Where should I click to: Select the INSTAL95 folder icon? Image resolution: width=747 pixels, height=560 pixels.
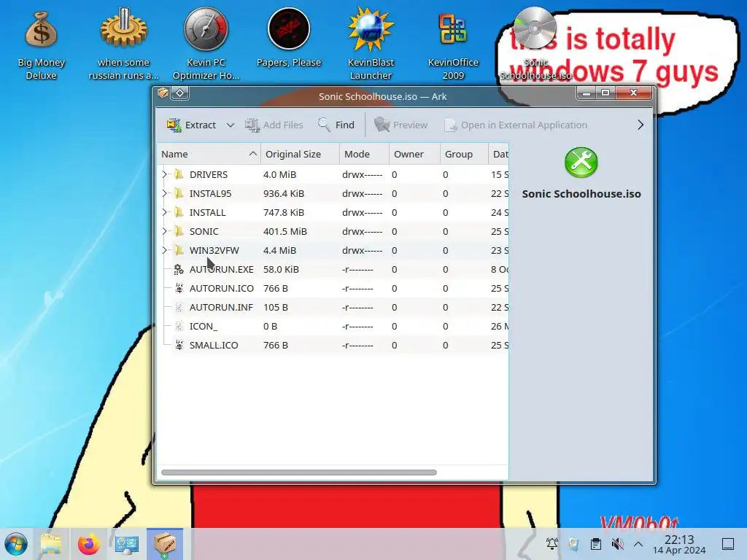pos(179,193)
